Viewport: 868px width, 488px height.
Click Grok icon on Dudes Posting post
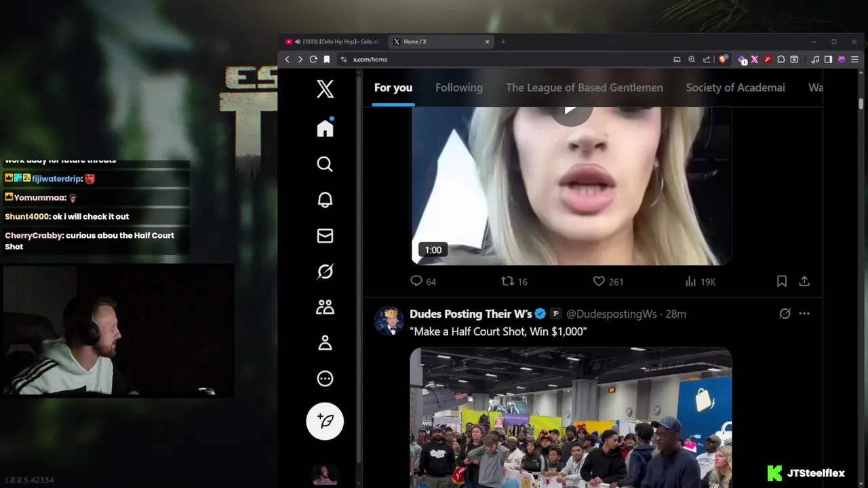[x=785, y=314]
